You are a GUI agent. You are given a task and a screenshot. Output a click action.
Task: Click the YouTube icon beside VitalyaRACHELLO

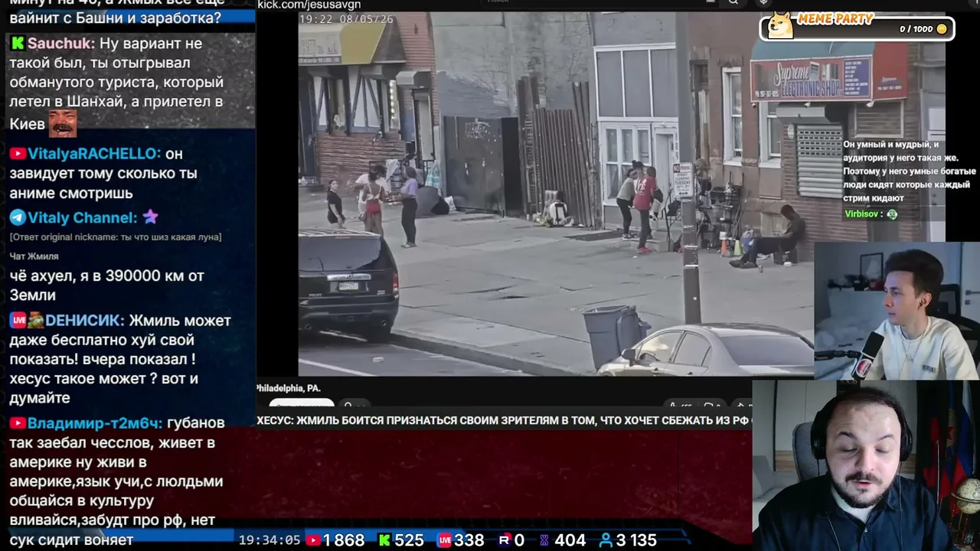18,154
